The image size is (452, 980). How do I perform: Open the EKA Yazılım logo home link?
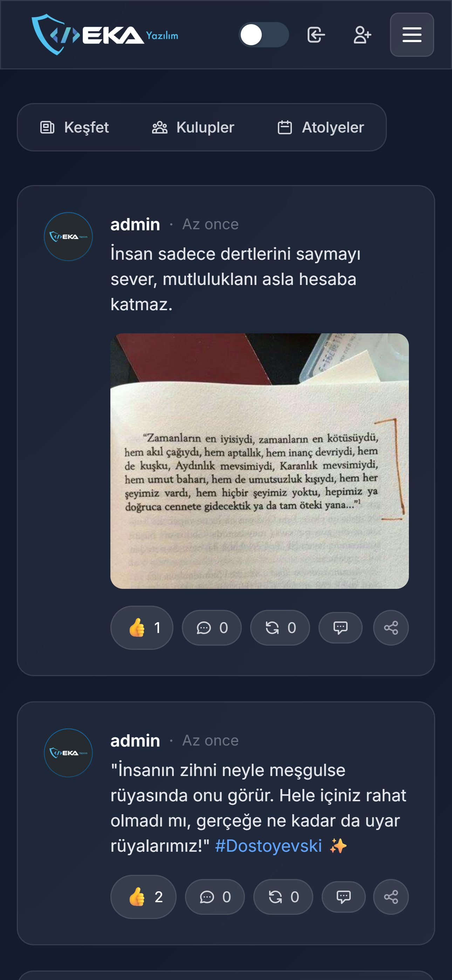coord(105,35)
